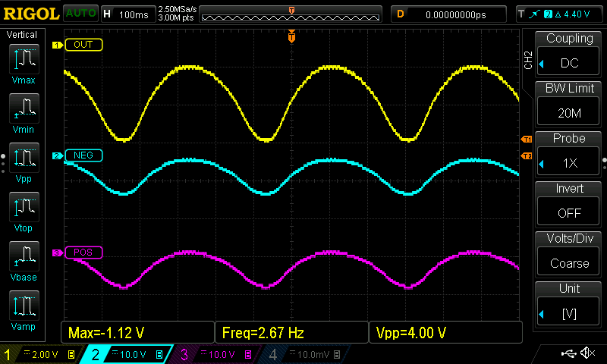Click the AUTO trigger status button
Viewport: 607px width, 364px height.
(x=80, y=14)
